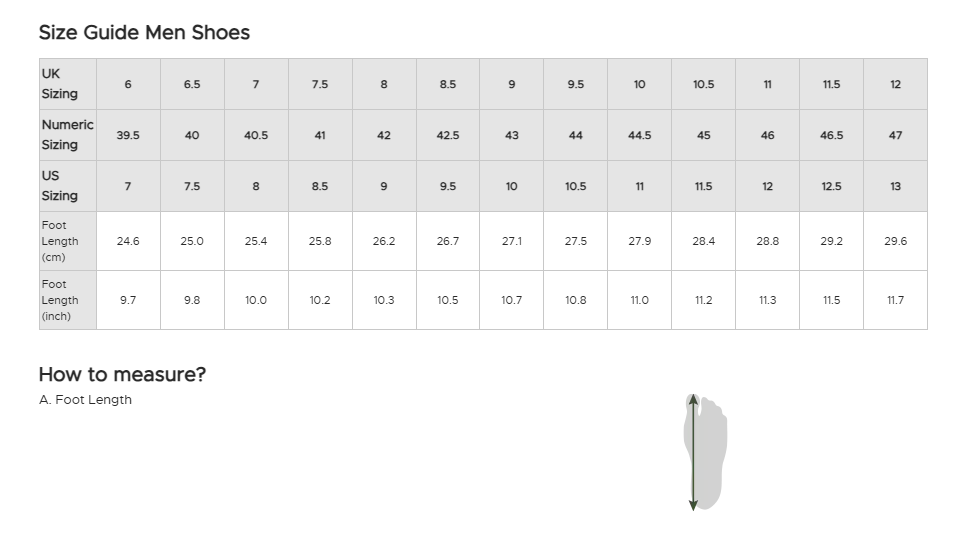
Task: Select numeric size 46.5 cell
Action: [831, 135]
